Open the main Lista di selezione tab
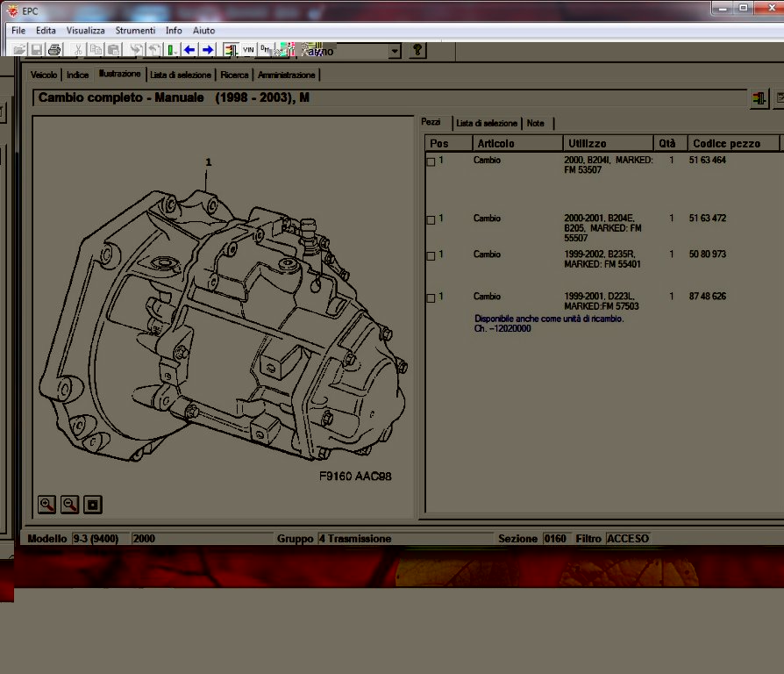This screenshot has height=674, width=784. click(x=181, y=75)
